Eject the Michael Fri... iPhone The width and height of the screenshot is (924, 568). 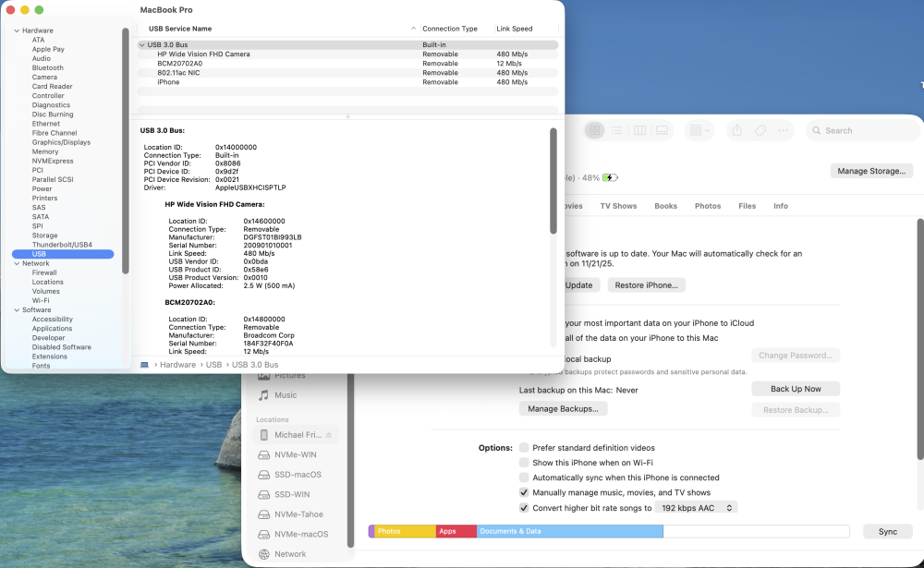tap(329, 435)
